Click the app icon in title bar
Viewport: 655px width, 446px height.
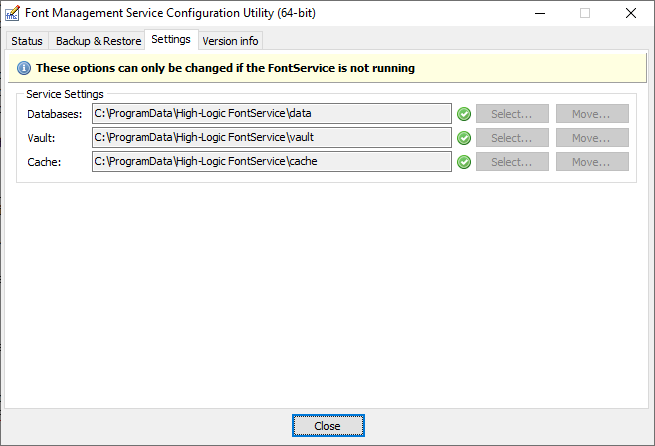point(13,13)
